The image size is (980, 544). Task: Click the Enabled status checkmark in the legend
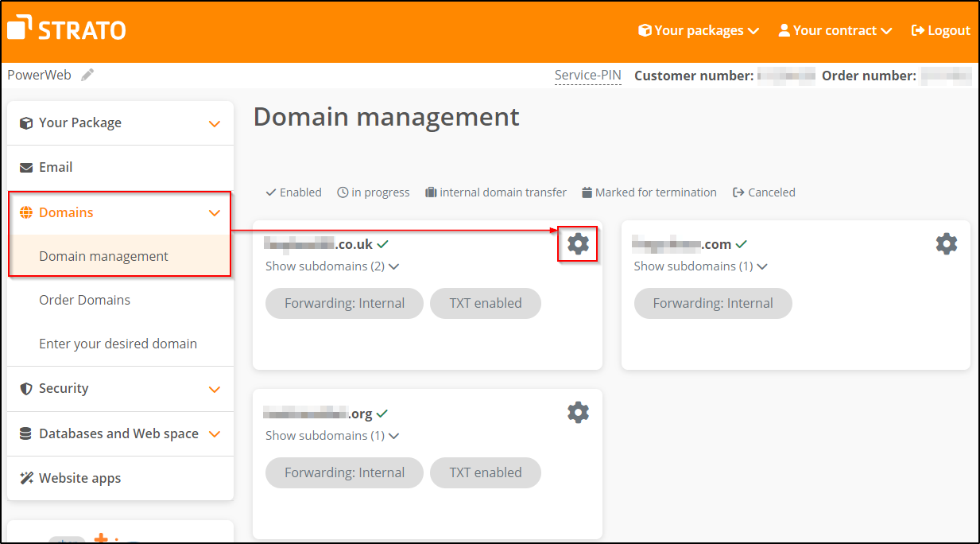[273, 192]
